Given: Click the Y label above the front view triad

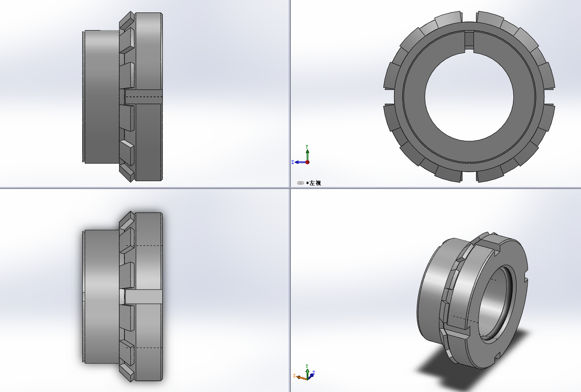Looking at the screenshot, I should [x=307, y=146].
